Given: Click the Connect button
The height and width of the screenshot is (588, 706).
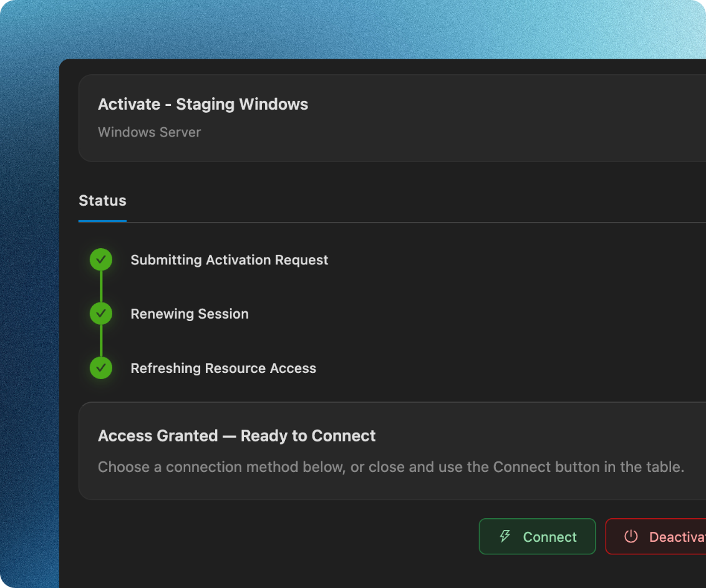Looking at the screenshot, I should pos(537,536).
